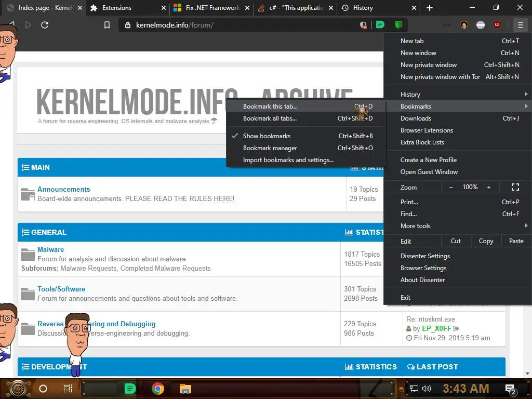Go forward with the forward arrow

[28, 25]
